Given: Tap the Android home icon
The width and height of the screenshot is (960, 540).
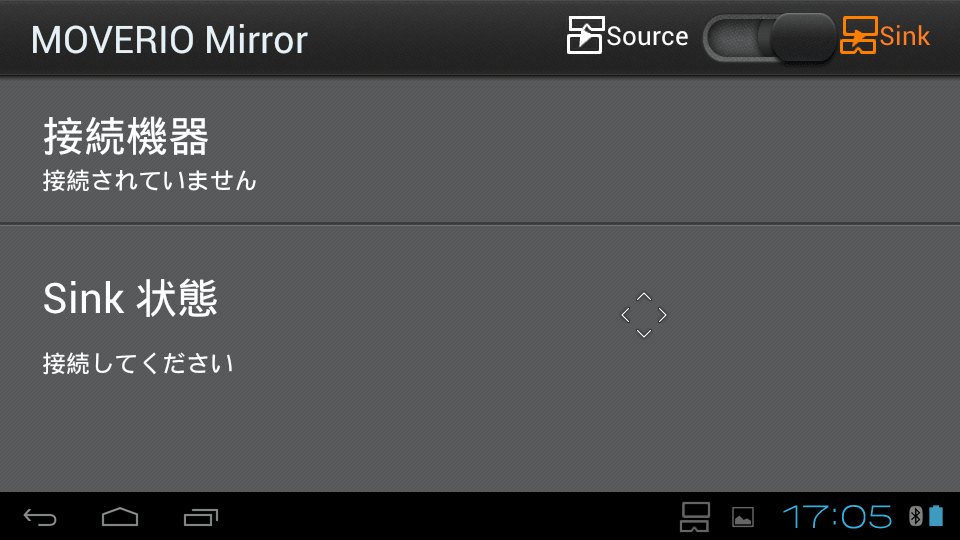Looking at the screenshot, I should click(120, 517).
